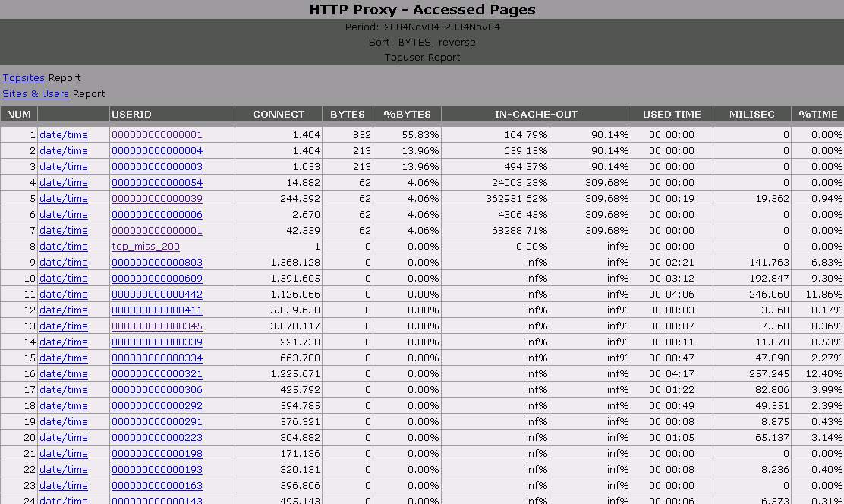844x504 pixels.
Task: Select bytes value 852
Action: [x=348, y=134]
